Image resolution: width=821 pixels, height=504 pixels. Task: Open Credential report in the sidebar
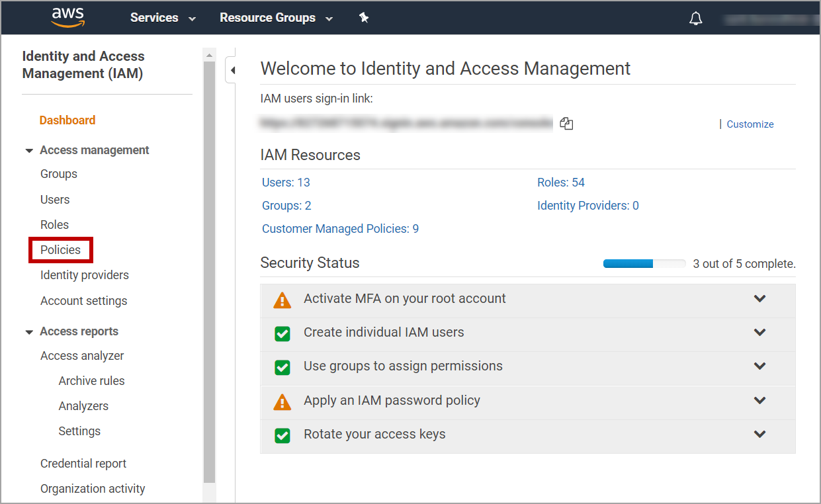[x=83, y=464]
